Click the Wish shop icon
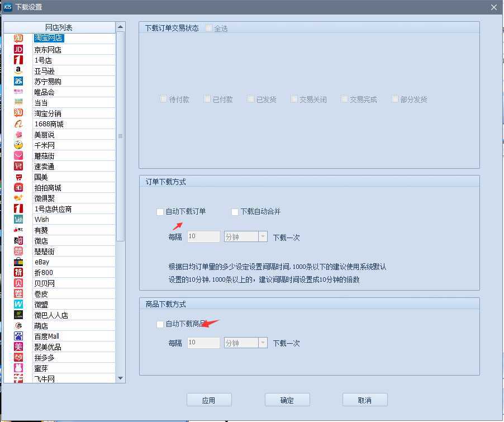504x422 pixels. [x=18, y=219]
